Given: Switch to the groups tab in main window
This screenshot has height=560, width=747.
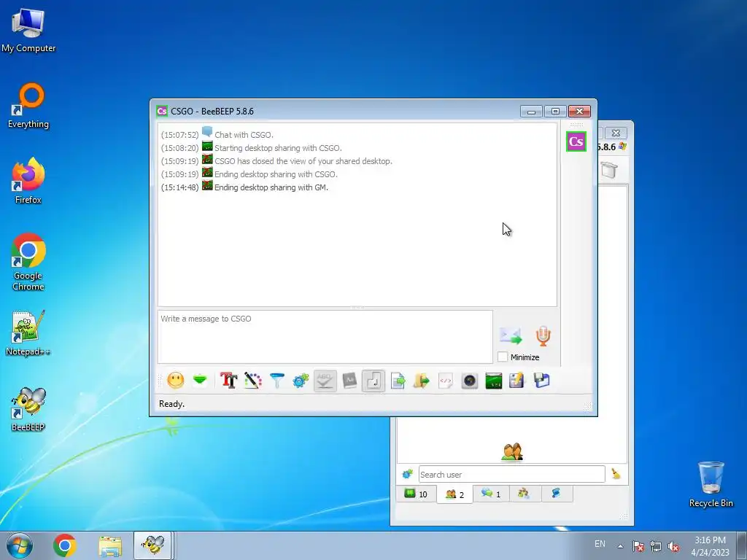Looking at the screenshot, I should point(524,494).
